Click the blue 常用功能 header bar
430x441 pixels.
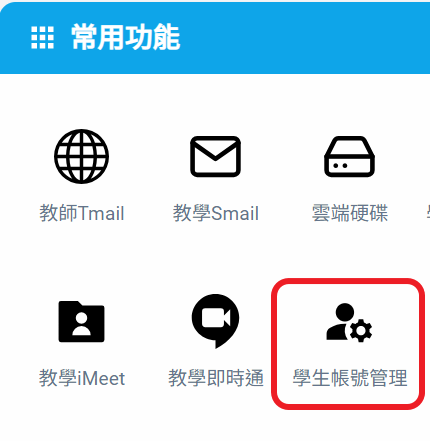[x=215, y=38]
